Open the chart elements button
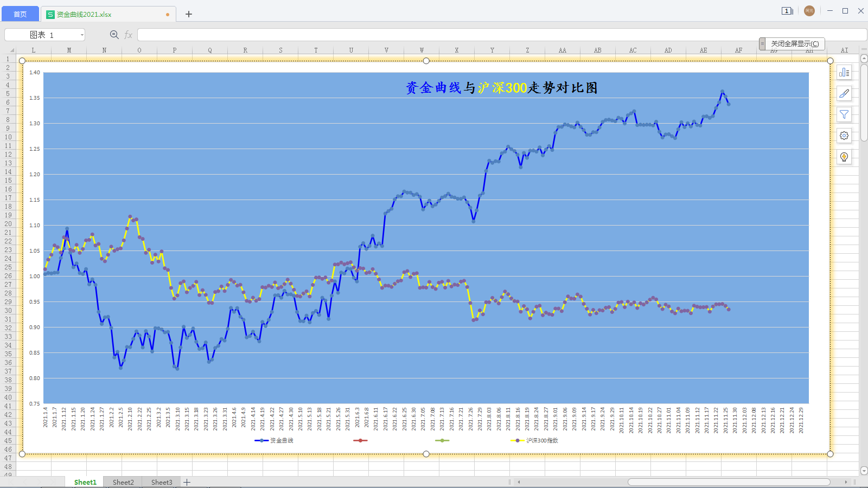The image size is (868, 488). coord(844,73)
